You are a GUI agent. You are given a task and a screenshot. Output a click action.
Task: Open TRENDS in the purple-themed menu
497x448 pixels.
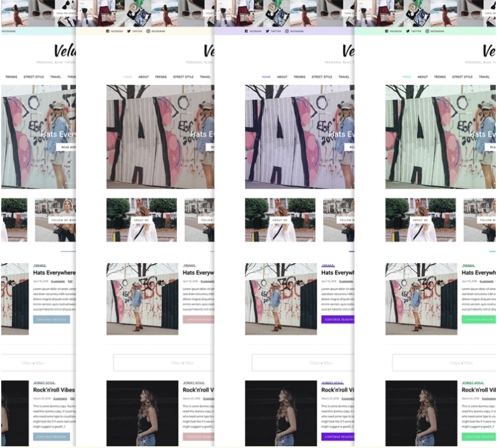click(299, 77)
